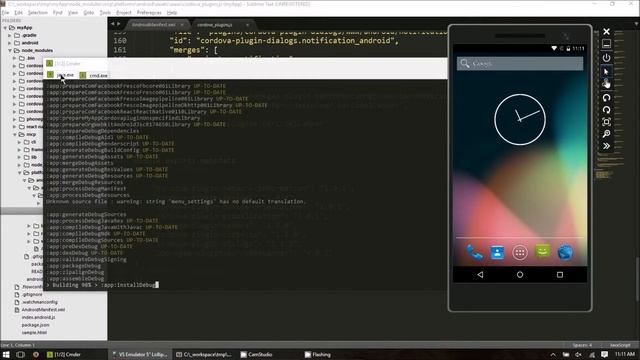Open the Tools menu
Viewport: 640px width, 360px height.
(x=105, y=13)
